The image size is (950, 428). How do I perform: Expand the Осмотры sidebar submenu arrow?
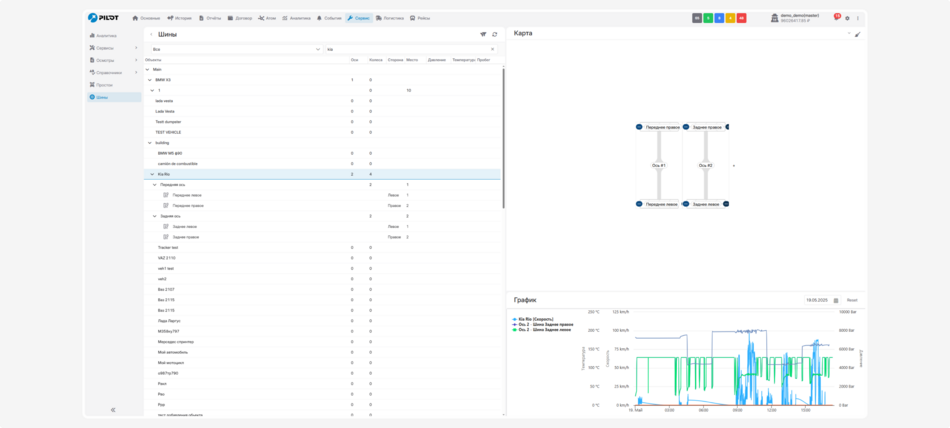(136, 60)
